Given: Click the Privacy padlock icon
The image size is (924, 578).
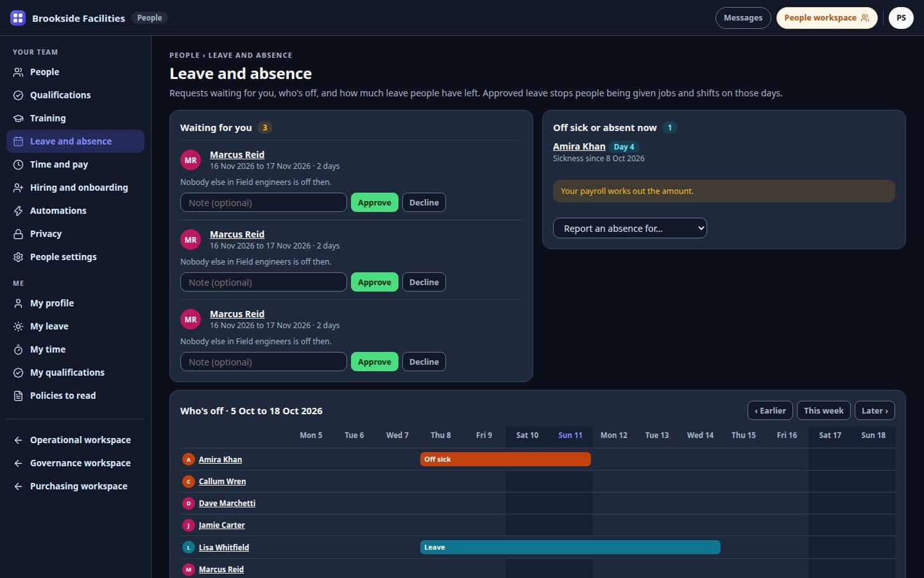Looking at the screenshot, I should pyautogui.click(x=18, y=234).
